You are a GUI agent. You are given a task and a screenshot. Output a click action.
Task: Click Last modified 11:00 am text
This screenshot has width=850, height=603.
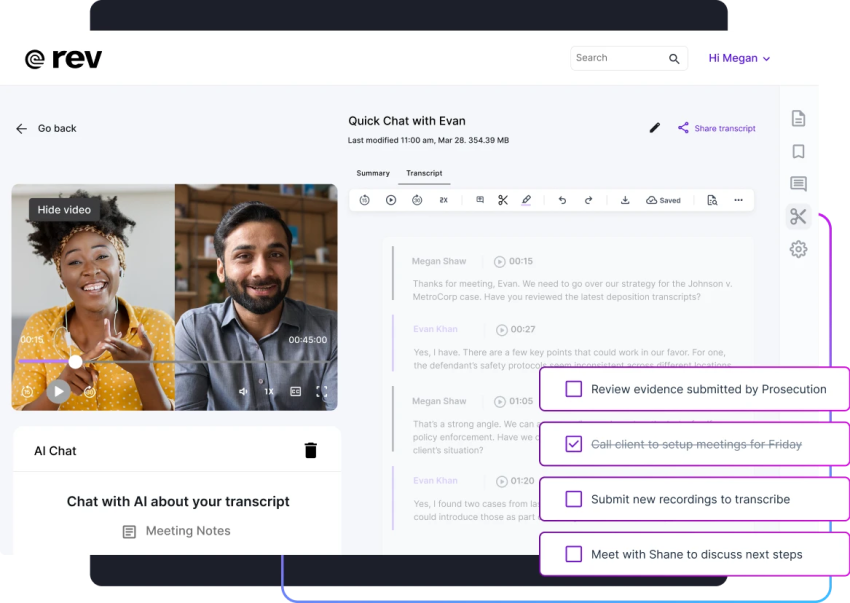coord(428,140)
